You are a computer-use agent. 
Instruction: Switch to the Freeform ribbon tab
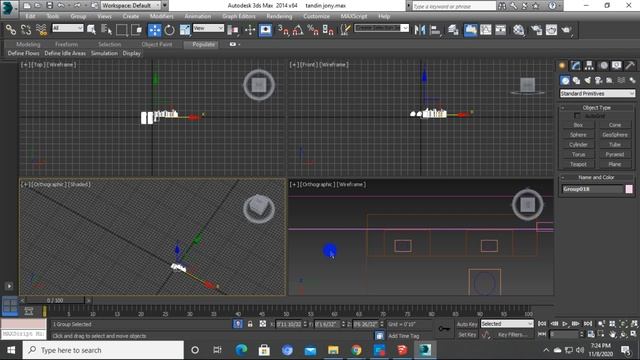coord(66,44)
